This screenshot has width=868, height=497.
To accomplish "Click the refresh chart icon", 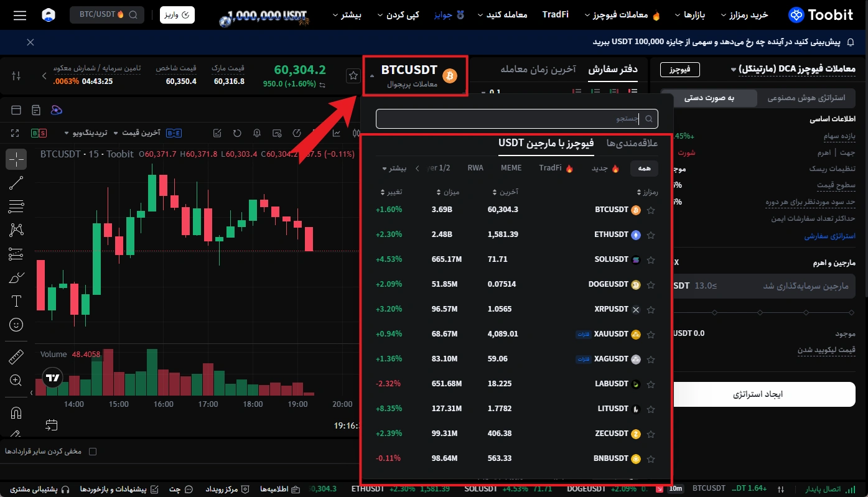I will pyautogui.click(x=237, y=132).
